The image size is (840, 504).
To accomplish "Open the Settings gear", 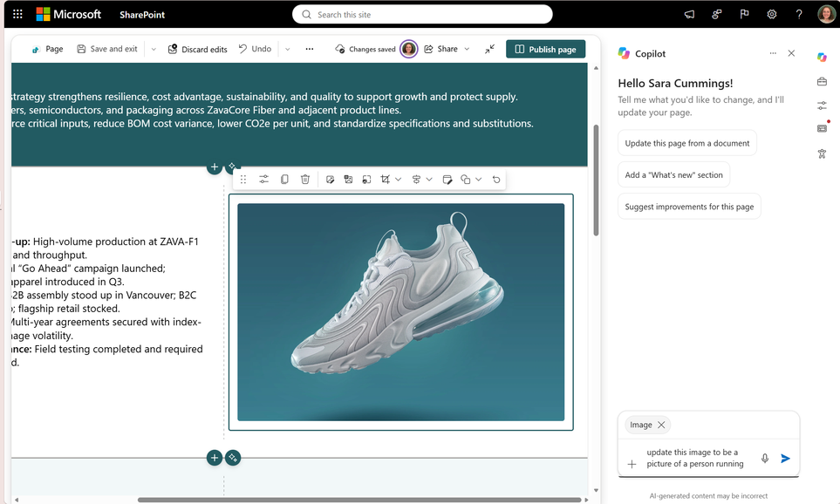I will 771,15.
